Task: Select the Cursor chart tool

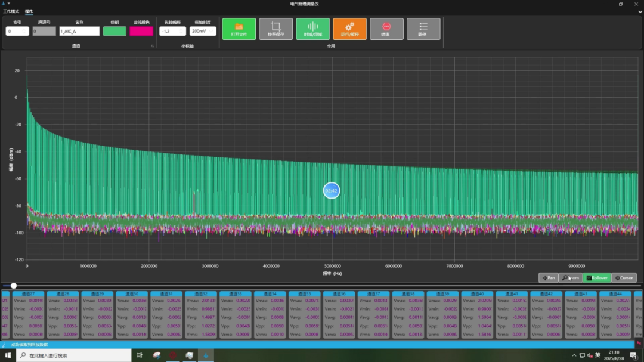Action: pyautogui.click(x=624, y=278)
